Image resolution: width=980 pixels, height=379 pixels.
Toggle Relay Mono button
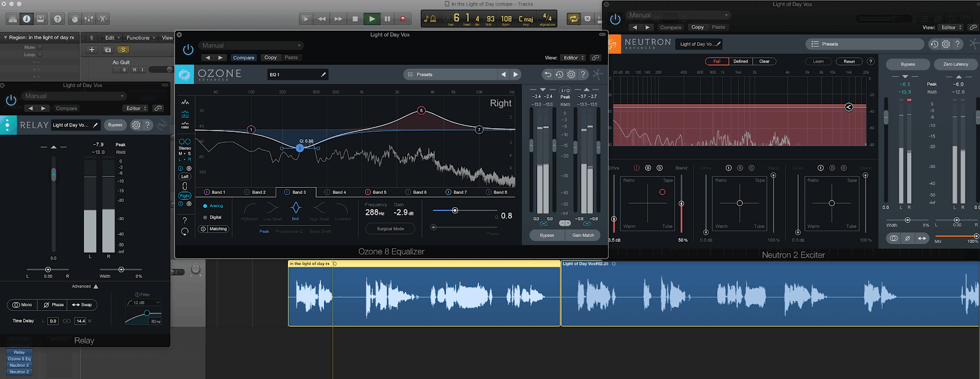[x=22, y=305]
